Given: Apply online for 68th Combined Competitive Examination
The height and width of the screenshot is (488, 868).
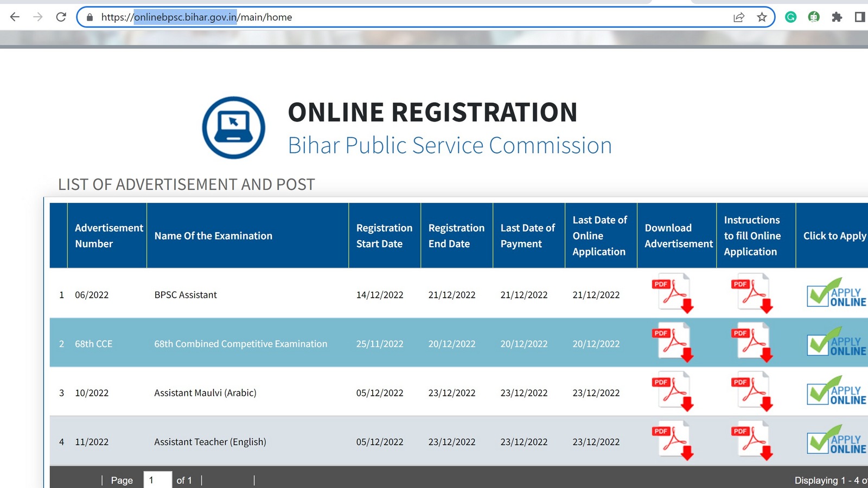Looking at the screenshot, I should tap(837, 342).
